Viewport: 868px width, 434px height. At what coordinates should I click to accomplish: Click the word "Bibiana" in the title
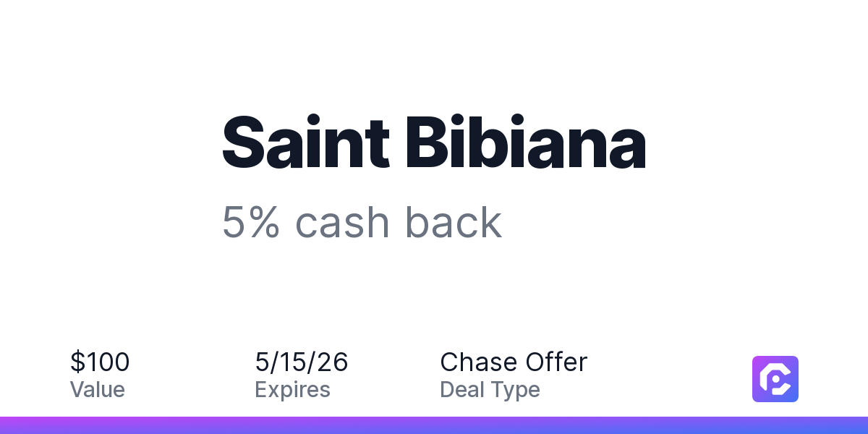[x=524, y=142]
